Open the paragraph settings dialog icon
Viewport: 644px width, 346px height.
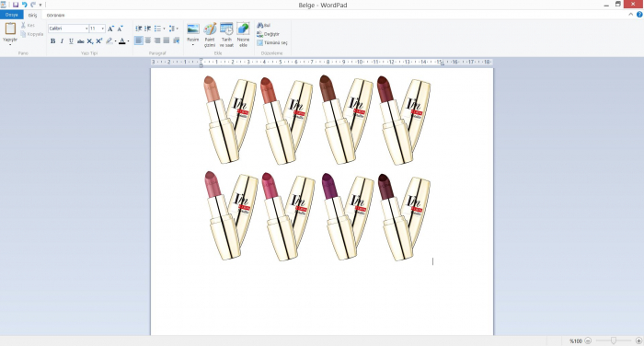pyautogui.click(x=177, y=40)
